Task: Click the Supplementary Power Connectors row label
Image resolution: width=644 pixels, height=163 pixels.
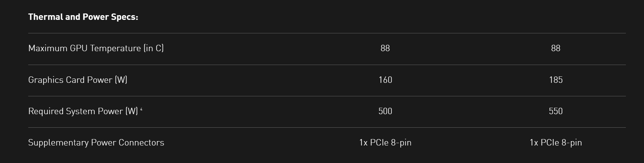Action: [x=96, y=142]
